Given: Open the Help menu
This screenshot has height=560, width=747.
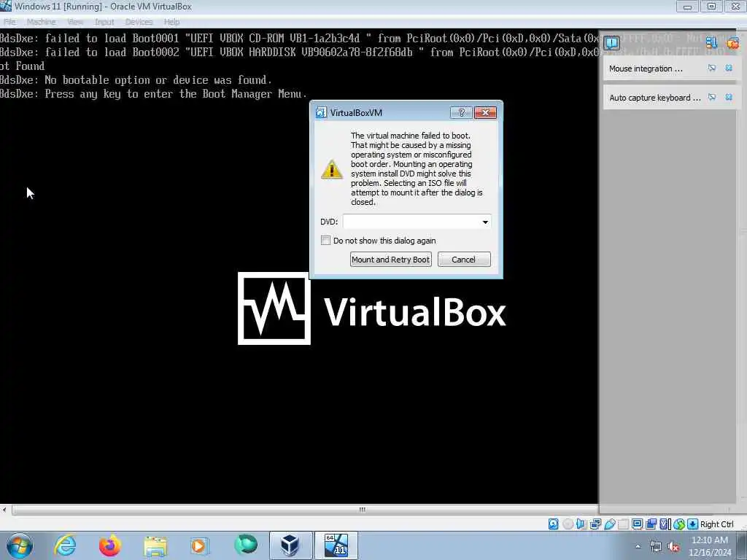Looking at the screenshot, I should click(x=171, y=22).
